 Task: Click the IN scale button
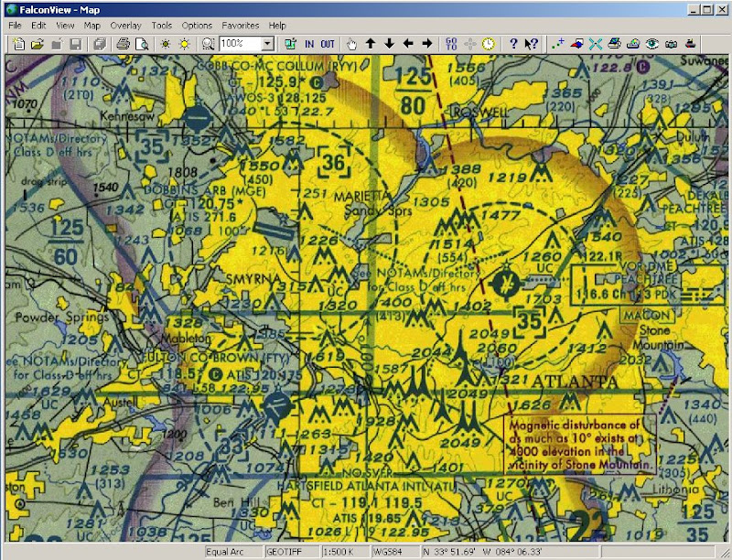(x=309, y=44)
